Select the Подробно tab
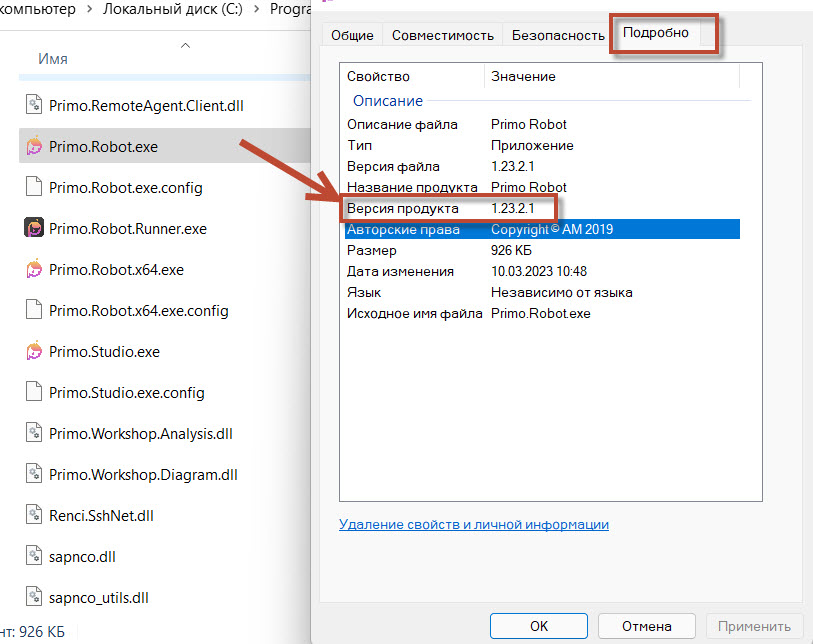Image resolution: width=813 pixels, height=644 pixels. [655, 33]
